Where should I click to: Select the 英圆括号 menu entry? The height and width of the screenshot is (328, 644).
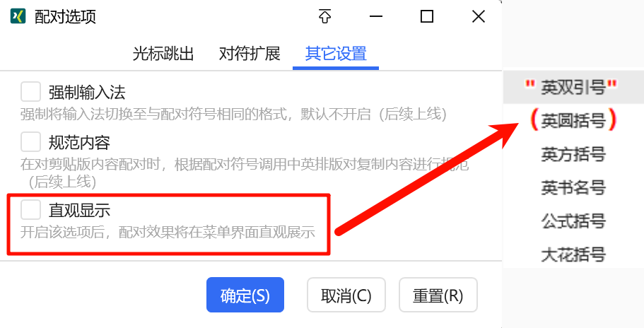[573, 120]
